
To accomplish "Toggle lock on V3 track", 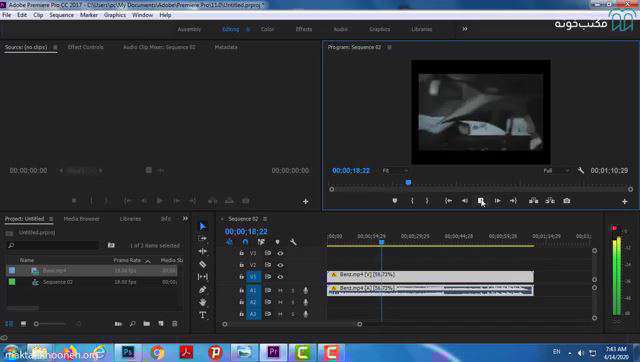I will (x=241, y=253).
